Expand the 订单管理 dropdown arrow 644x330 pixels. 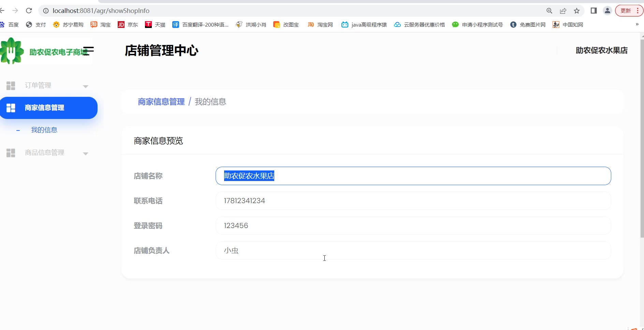[86, 86]
